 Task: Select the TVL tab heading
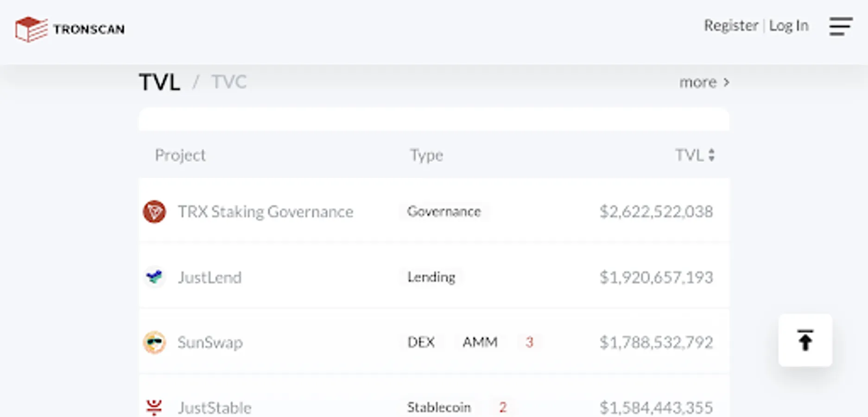[159, 82]
